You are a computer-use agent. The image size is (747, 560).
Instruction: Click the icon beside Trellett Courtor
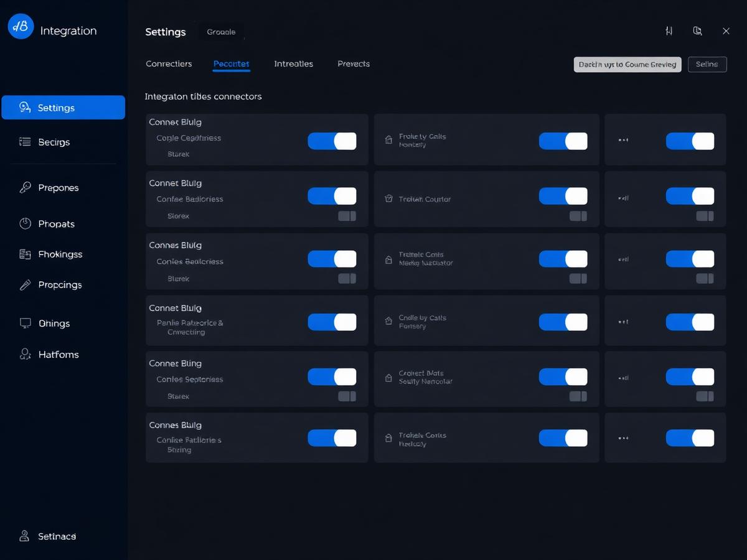(388, 199)
